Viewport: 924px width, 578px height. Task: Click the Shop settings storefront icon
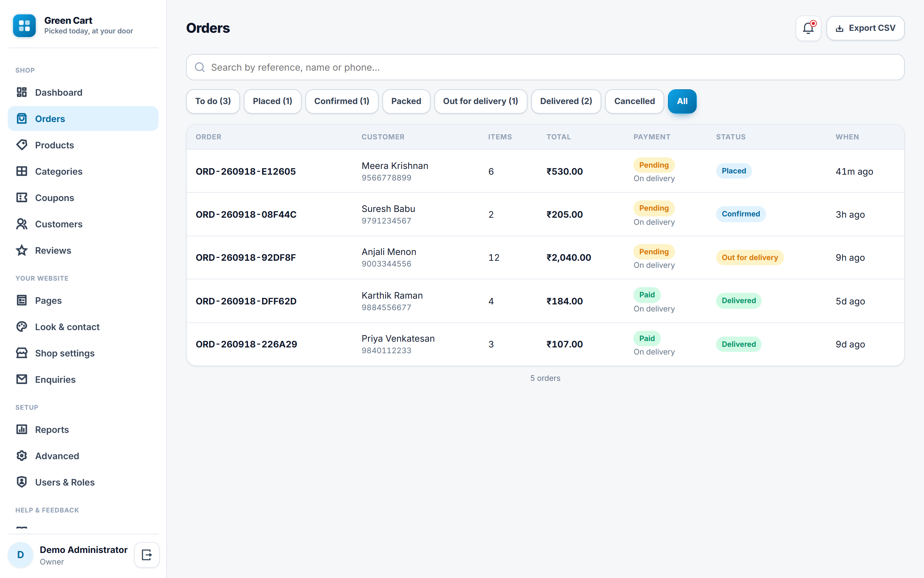[x=22, y=353]
